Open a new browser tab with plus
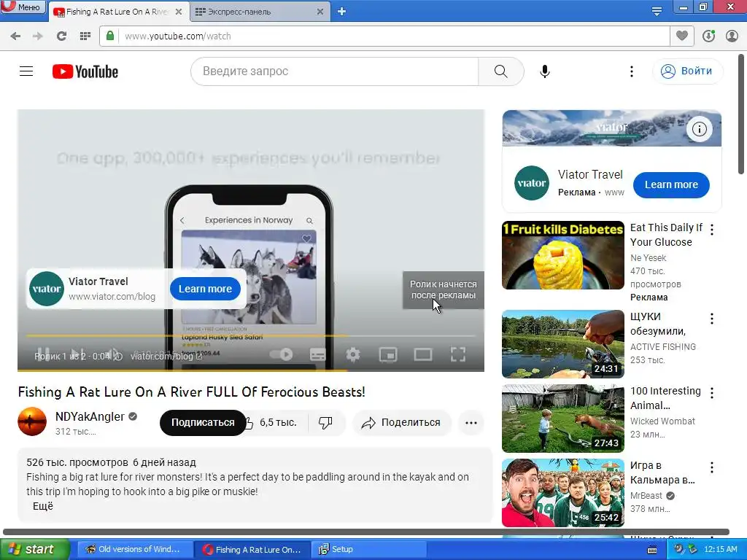747x560 pixels. pyautogui.click(x=341, y=12)
